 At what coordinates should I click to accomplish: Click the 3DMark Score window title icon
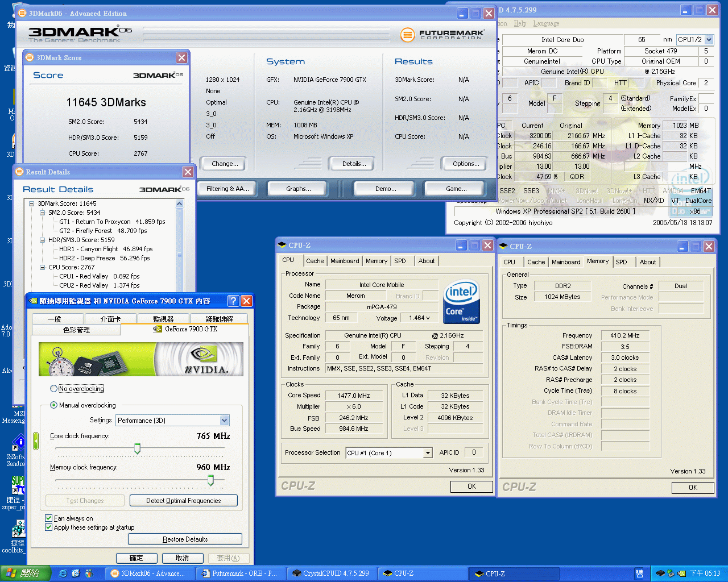click(30, 57)
